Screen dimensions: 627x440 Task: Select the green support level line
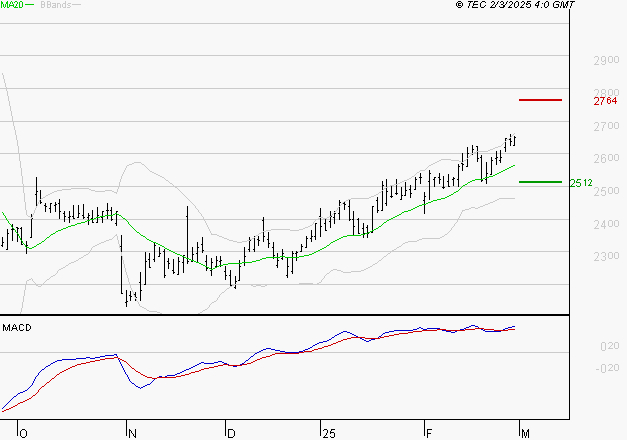540,182
